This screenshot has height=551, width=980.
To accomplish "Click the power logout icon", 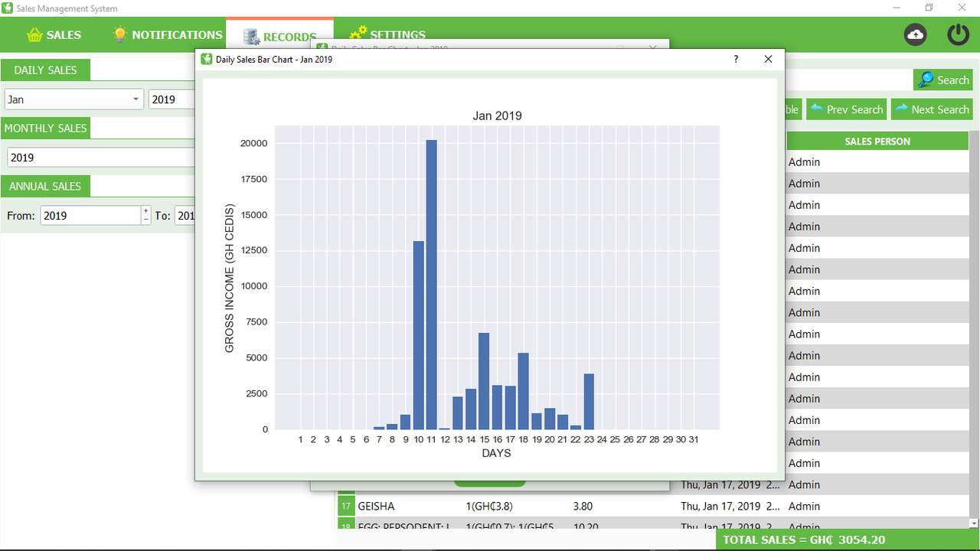I will 959,34.
